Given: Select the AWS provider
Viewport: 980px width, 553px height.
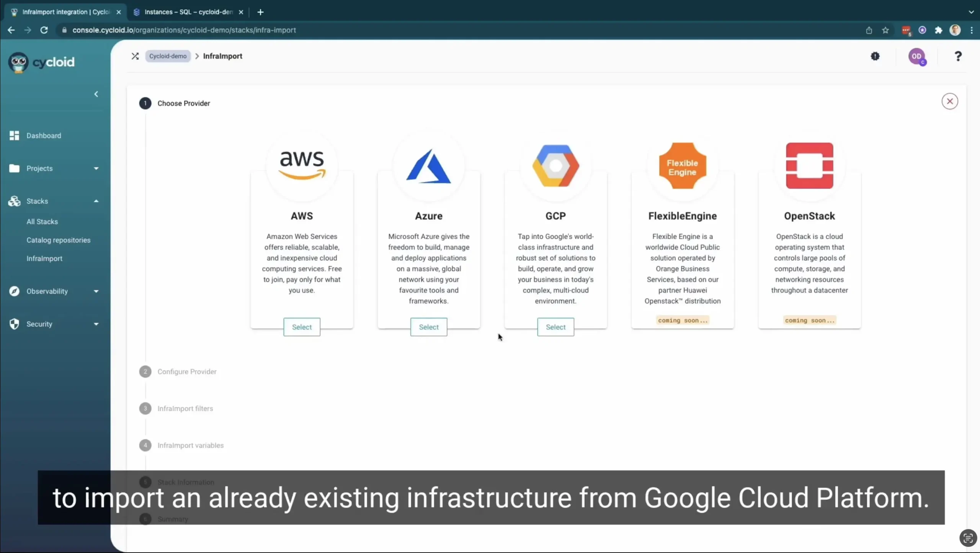Looking at the screenshot, I should [302, 327].
